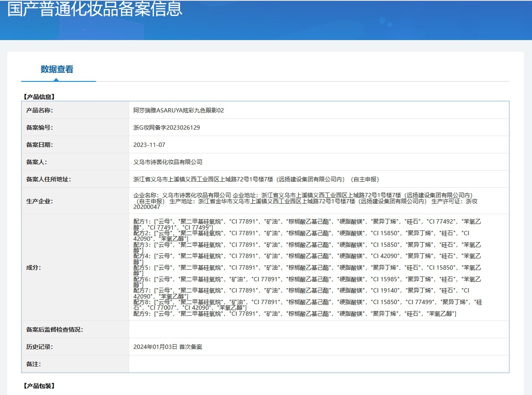Screen dimensions: 532x395
Task: Select the 配方1 ingredient line
Action: pos(307,224)
